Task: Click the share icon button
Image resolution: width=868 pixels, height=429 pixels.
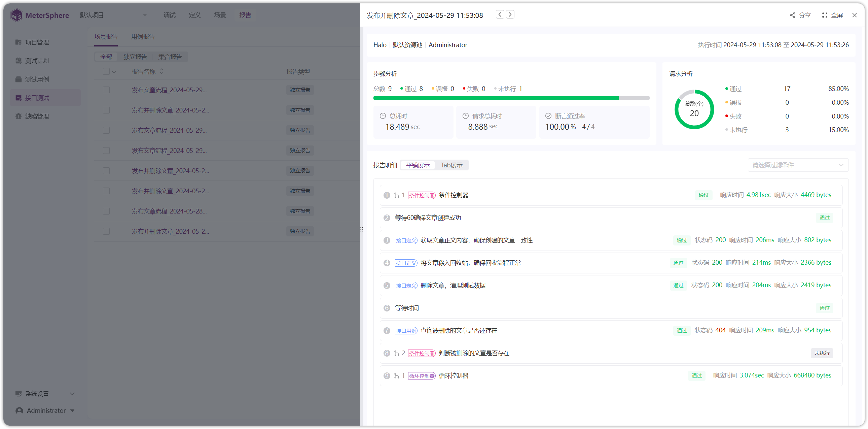Action: point(793,15)
